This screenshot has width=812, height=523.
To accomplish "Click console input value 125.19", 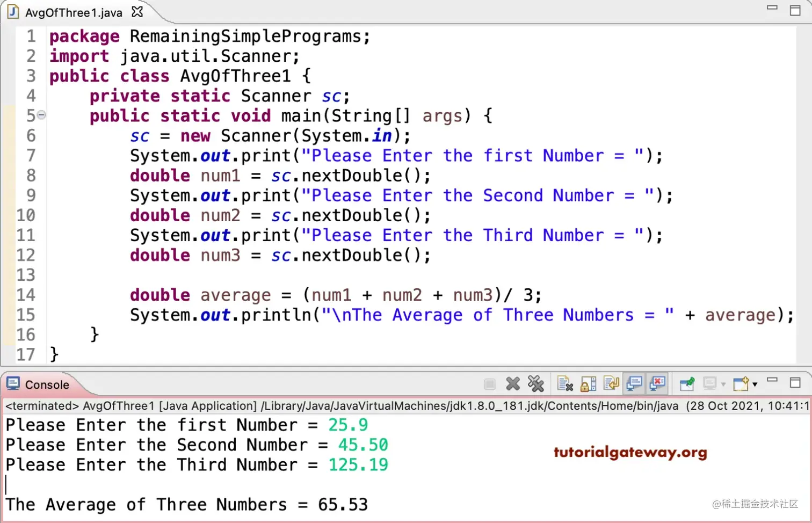I will pos(358,465).
